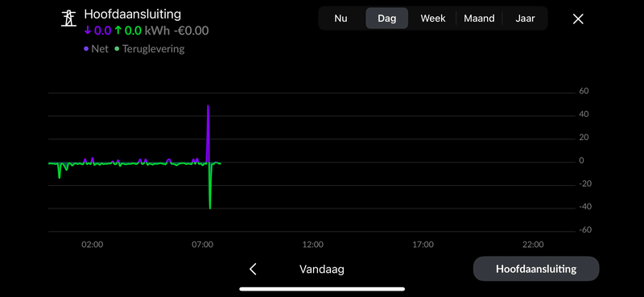Click the power pylon Hoofdaansluiting icon
Image resolution: width=644 pixels, height=297 pixels.
68,19
